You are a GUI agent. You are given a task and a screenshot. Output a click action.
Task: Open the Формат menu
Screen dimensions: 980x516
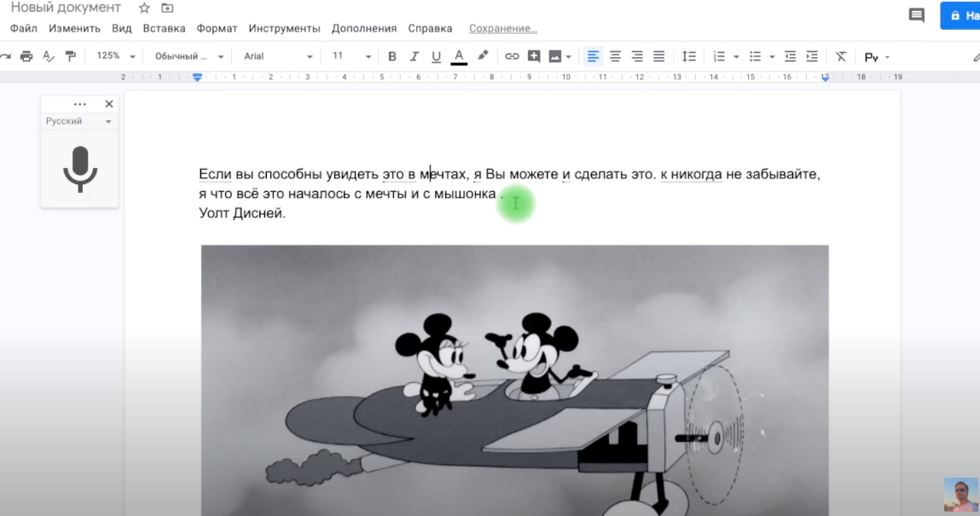coord(217,29)
